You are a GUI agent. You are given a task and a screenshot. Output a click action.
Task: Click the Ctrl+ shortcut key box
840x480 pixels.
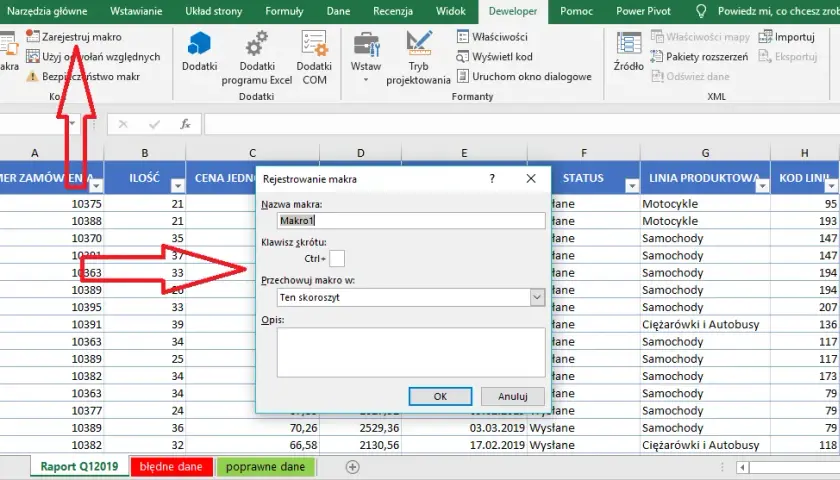click(x=337, y=258)
